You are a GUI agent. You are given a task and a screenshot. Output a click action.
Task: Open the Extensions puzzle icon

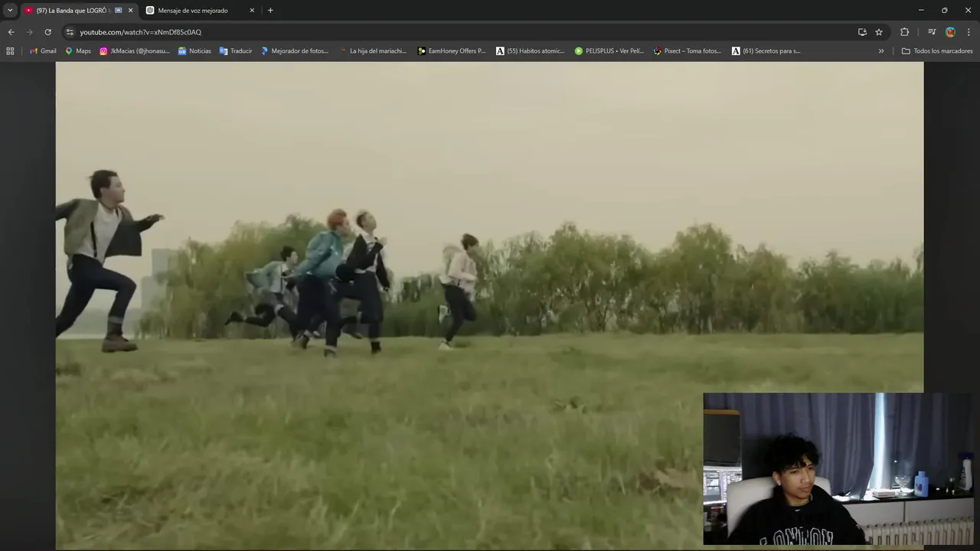[904, 32]
